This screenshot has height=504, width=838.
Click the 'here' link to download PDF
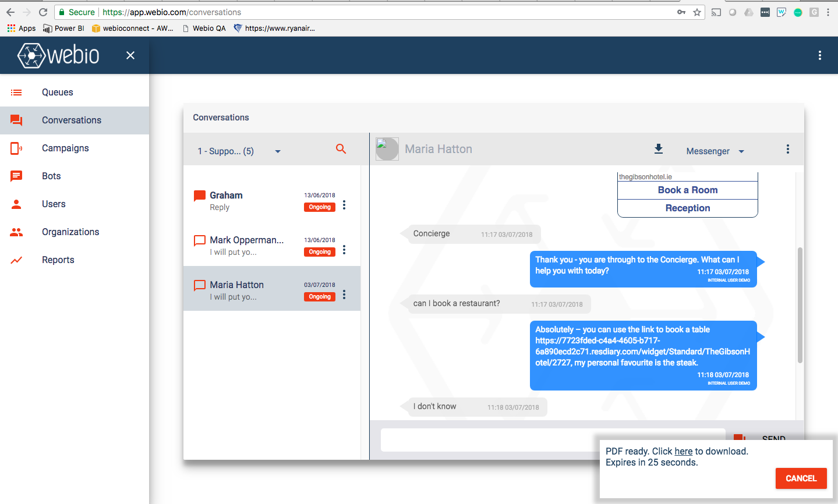[683, 451]
